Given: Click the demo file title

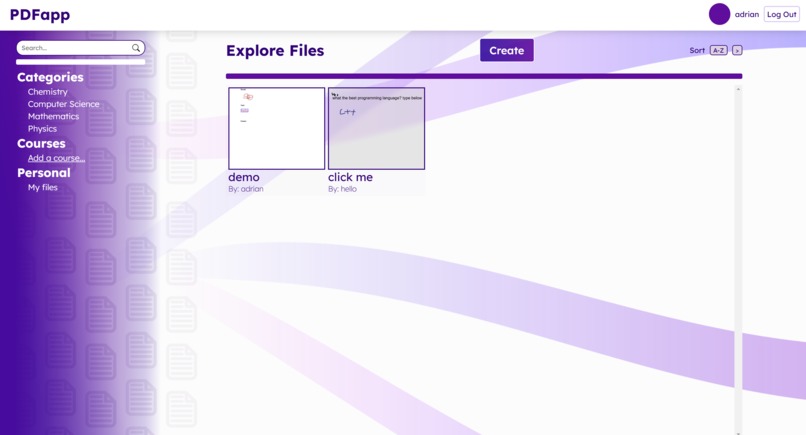Looking at the screenshot, I should pos(244,177).
